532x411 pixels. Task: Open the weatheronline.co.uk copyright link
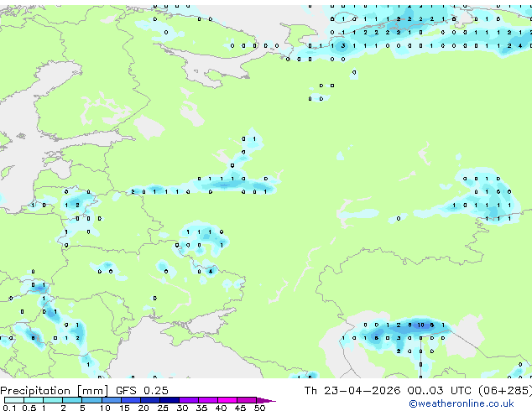(x=461, y=403)
